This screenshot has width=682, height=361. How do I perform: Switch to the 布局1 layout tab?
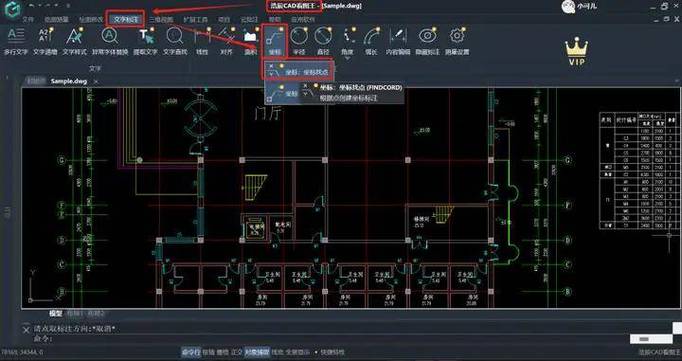click(75, 313)
